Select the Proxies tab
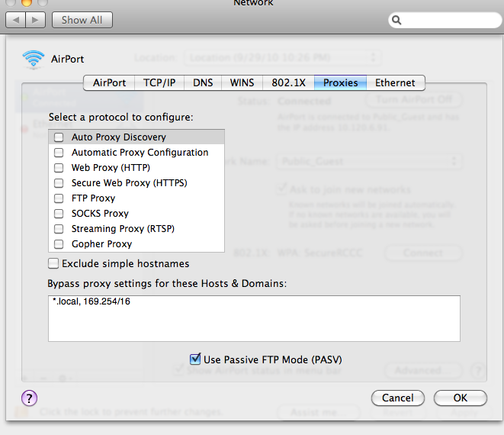The width and height of the screenshot is (504, 435). (x=340, y=83)
